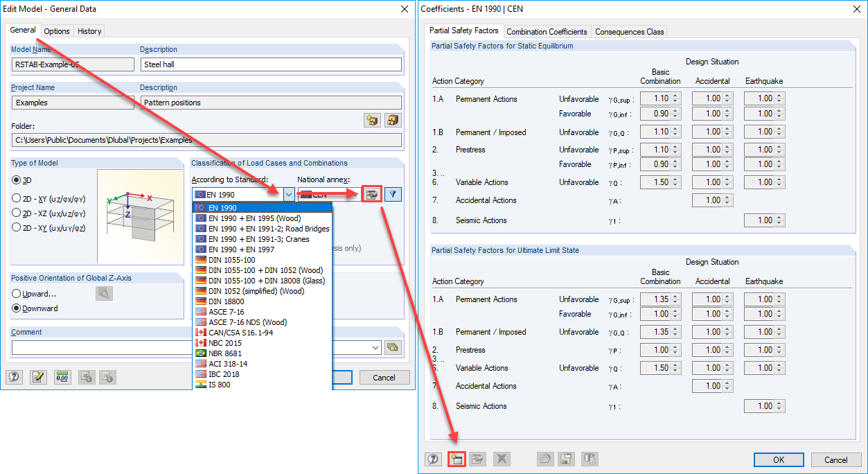868x474 pixels.
Task: Open help in the Coefficients dialog
Action: 432,458
